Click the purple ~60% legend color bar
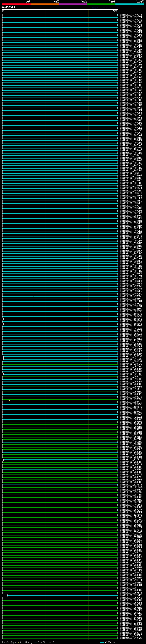146x644 pixels. click(73, 4)
